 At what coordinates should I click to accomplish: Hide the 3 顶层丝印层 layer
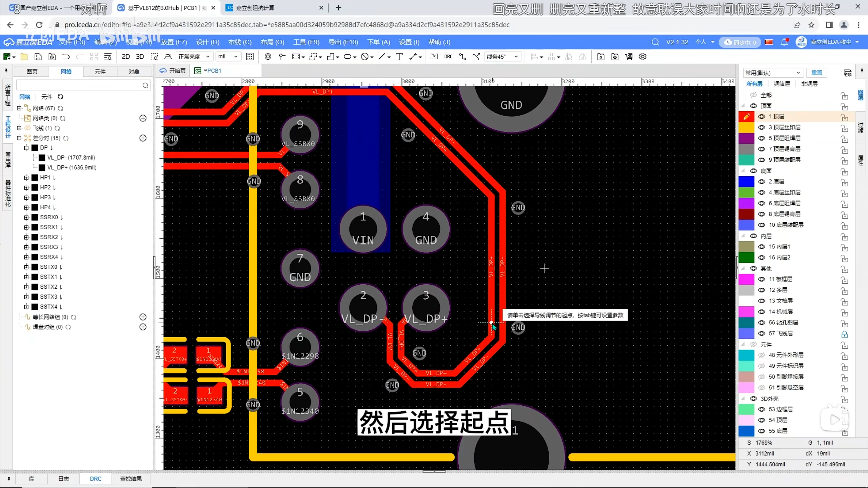click(x=762, y=127)
